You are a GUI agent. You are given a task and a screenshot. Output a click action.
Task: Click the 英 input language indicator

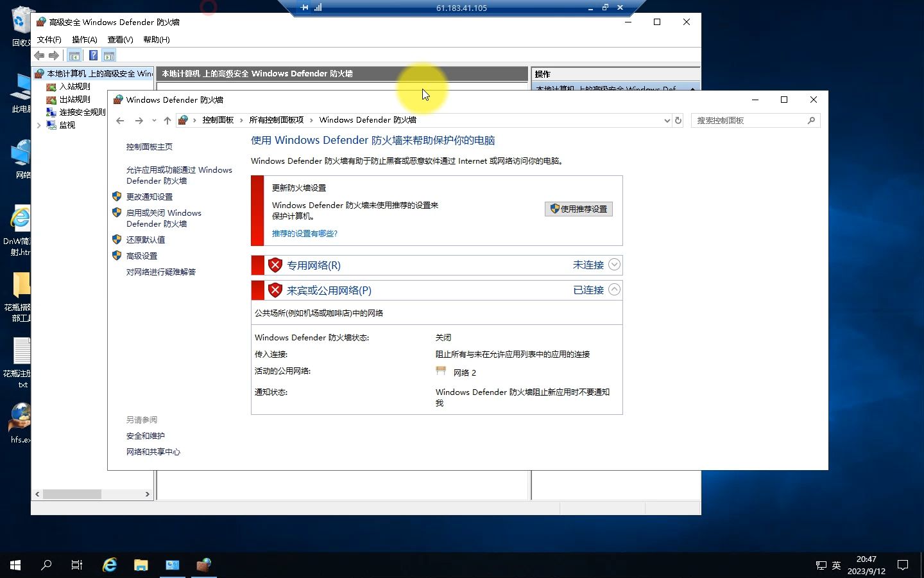(x=836, y=565)
